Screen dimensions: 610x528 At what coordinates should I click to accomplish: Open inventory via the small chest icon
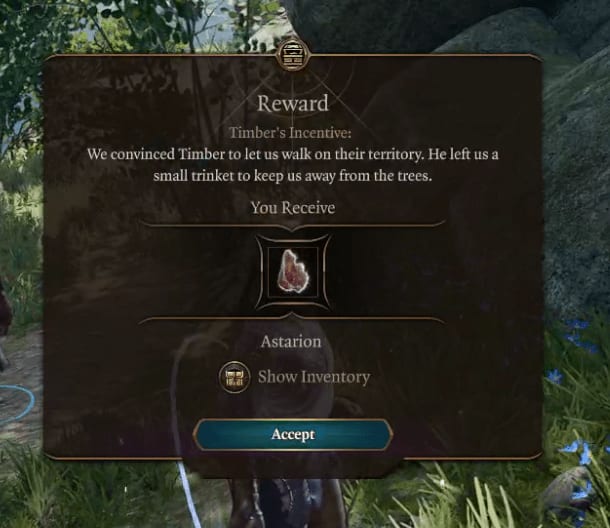click(234, 377)
